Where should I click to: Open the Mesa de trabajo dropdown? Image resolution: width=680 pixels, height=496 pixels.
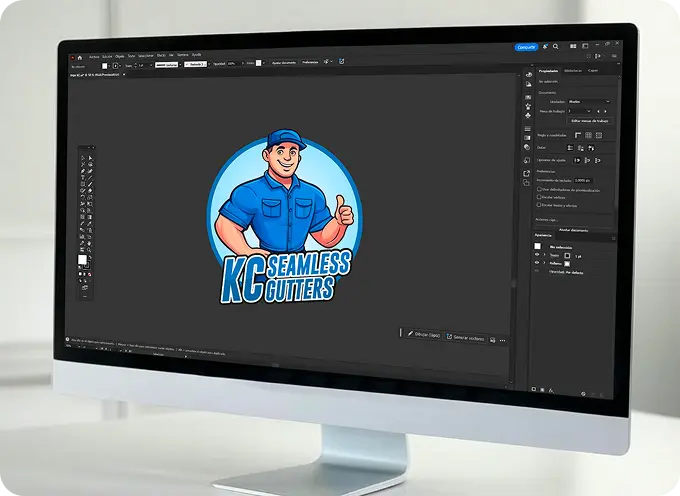click(x=581, y=110)
